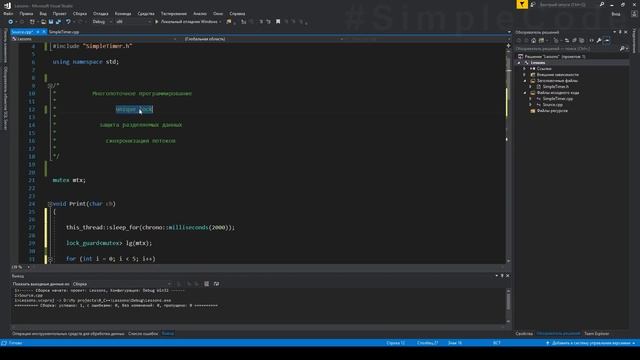The height and width of the screenshot is (360, 640).
Task: Open the output source dropdown showing Сборка
Action: point(122,284)
